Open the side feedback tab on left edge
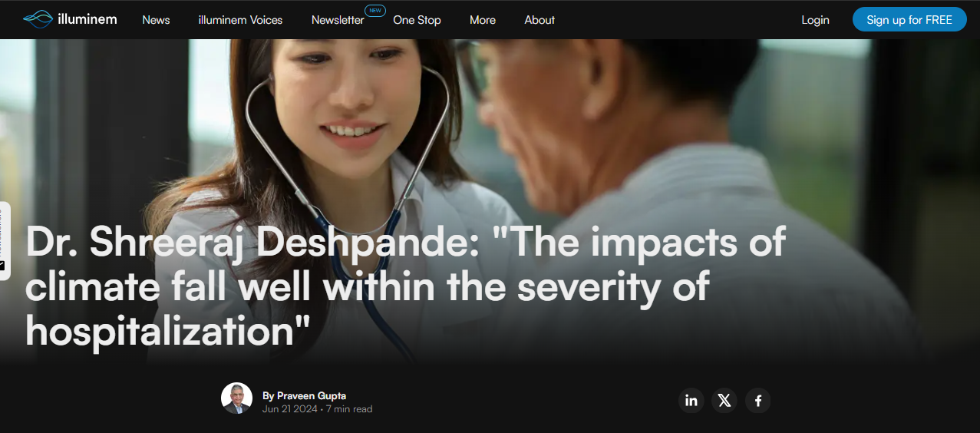 (5, 241)
